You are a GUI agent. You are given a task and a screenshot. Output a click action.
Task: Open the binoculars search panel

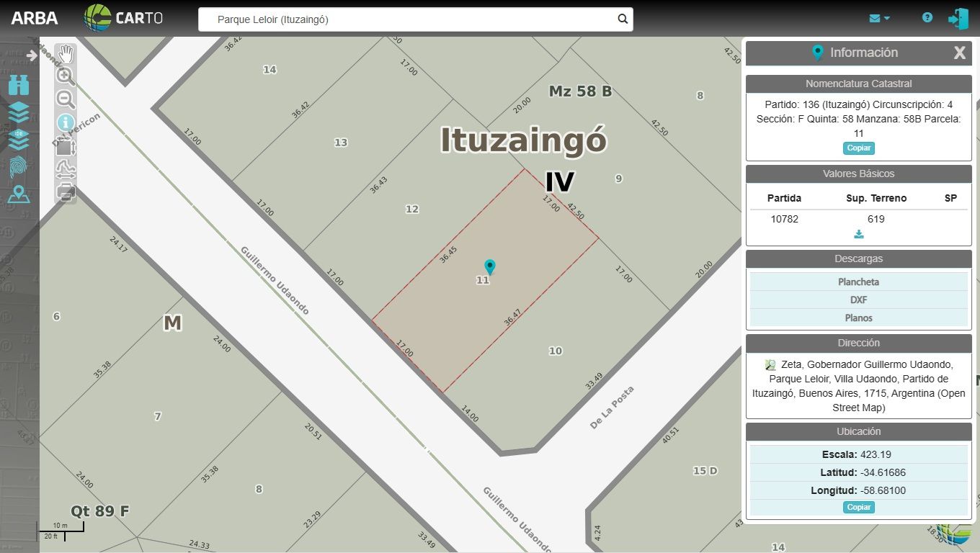[x=19, y=85]
